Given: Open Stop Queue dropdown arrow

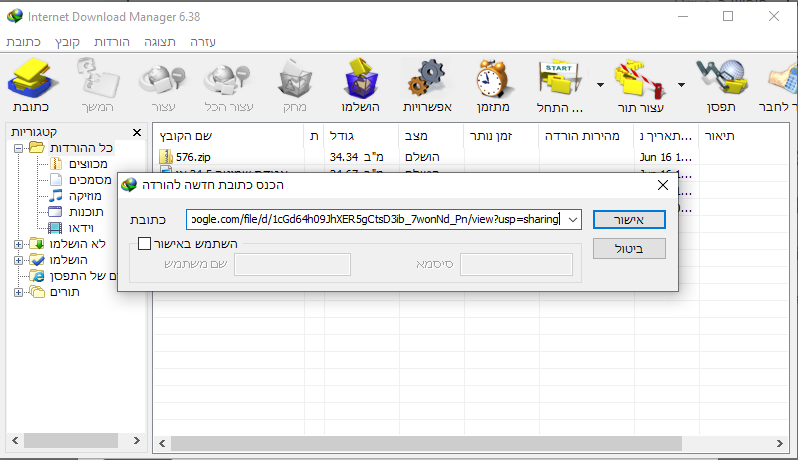Looking at the screenshot, I should point(681,85).
